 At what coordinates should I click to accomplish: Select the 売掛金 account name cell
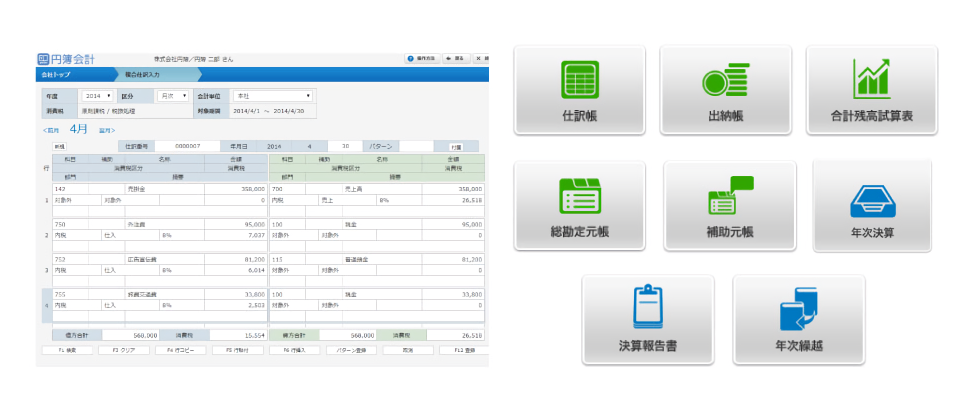click(x=165, y=189)
